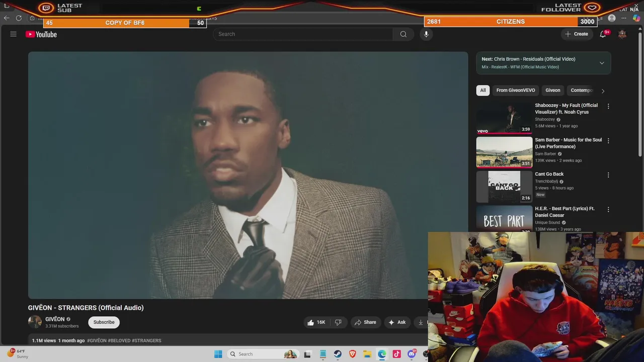
Task: Open options menu for Shaboozey My Fault video
Action: (x=608, y=106)
